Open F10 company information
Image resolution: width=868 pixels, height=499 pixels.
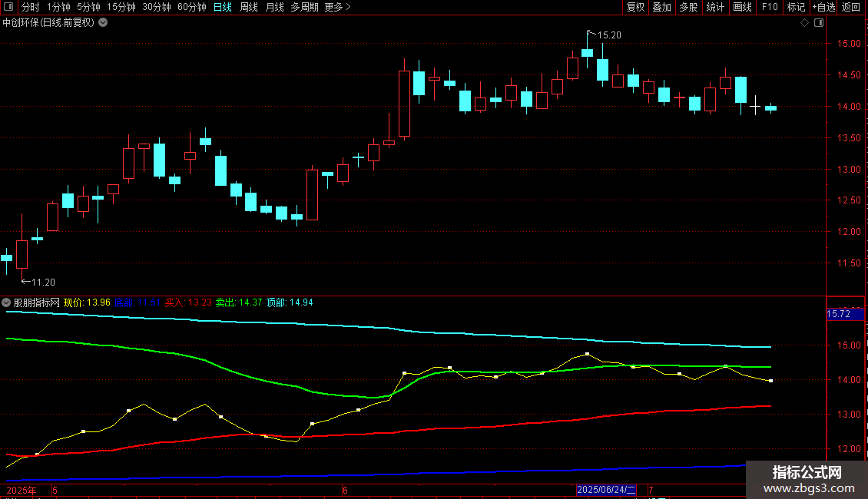770,7
